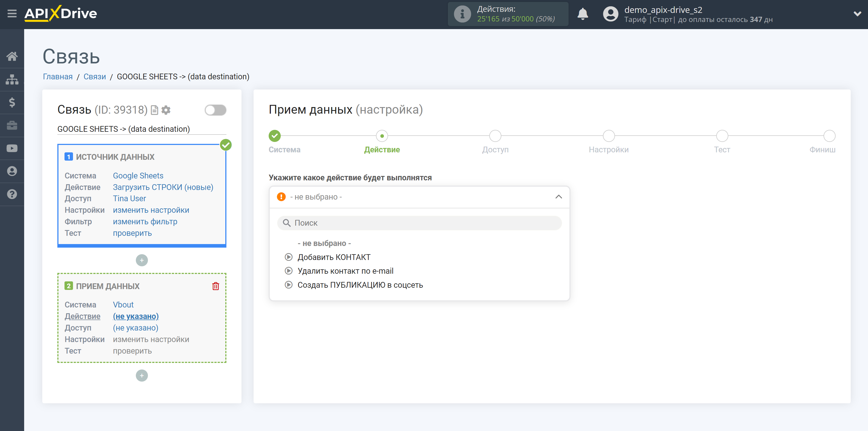Delete the data destination block
Screen dimensions: 868x431
tap(216, 286)
